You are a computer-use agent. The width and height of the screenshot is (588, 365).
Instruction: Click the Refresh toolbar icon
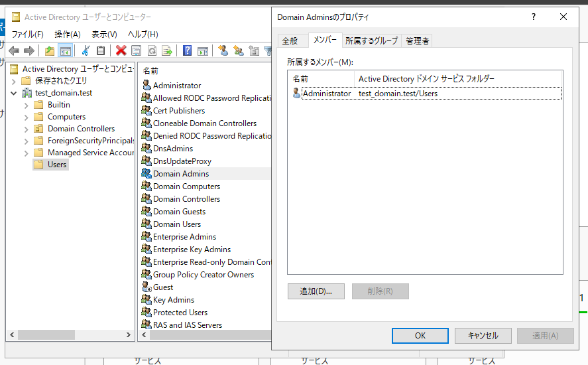(152, 50)
